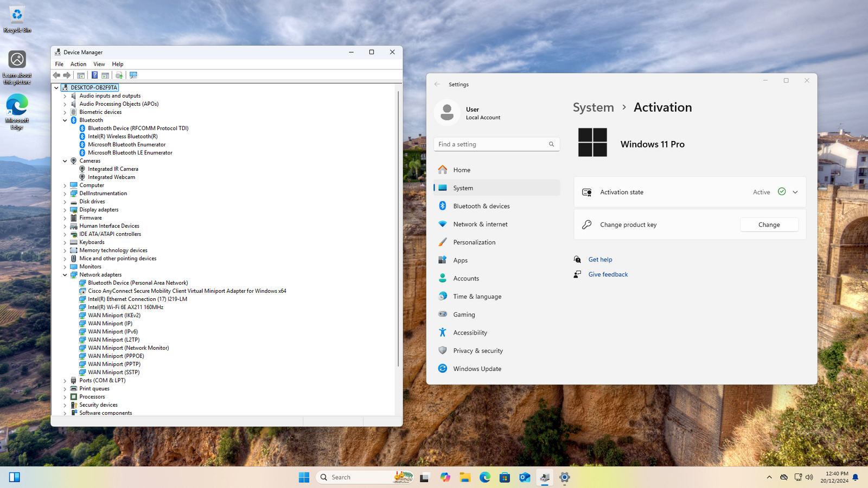Open Network & internet settings
Image resolution: width=868 pixels, height=488 pixels.
496,224
